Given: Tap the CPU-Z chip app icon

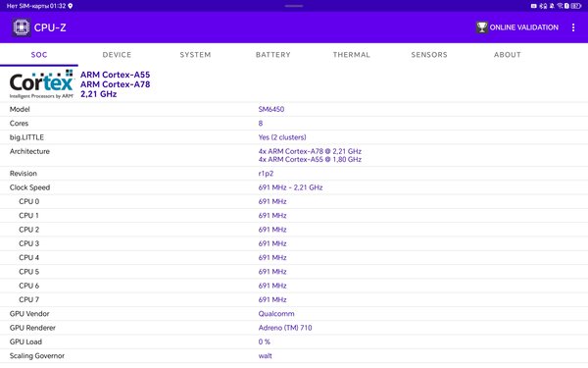Looking at the screenshot, I should point(21,27).
